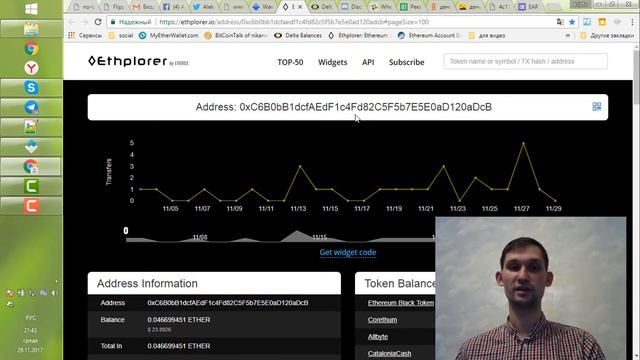Viewport: 640px width, 360px height.
Task: Click the orange extension icon in the toolbar
Action: click(602, 22)
